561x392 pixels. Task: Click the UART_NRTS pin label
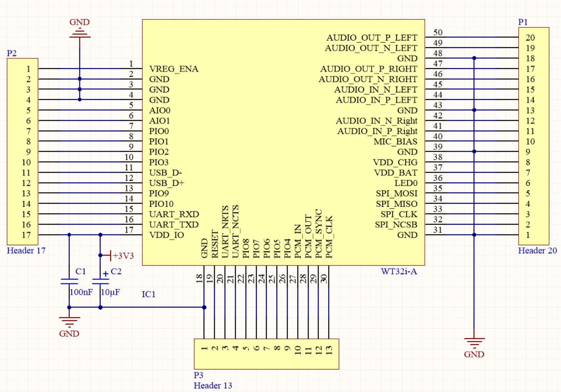coord(225,232)
